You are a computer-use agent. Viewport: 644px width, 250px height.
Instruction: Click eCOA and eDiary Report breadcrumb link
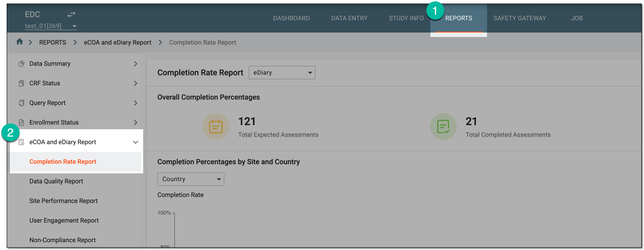tap(117, 42)
